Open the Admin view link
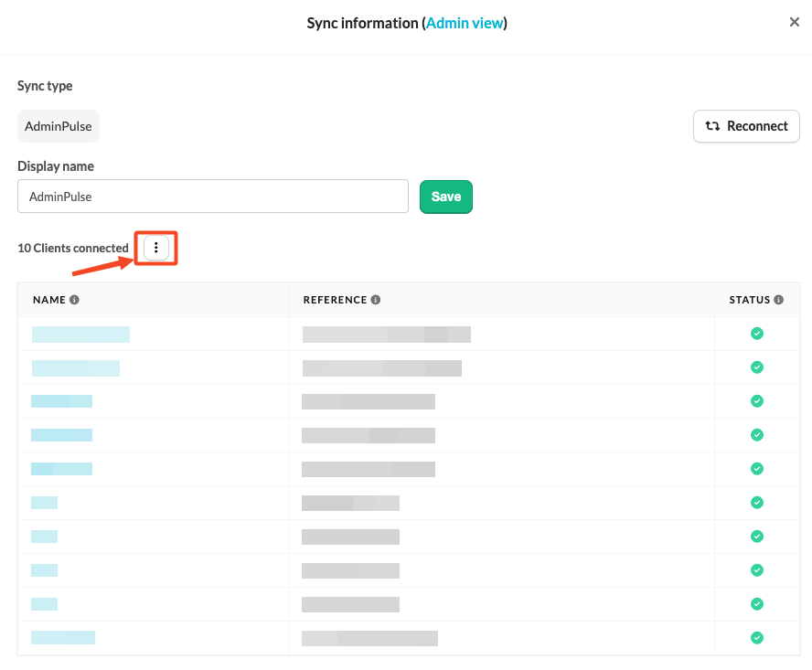 pos(465,23)
